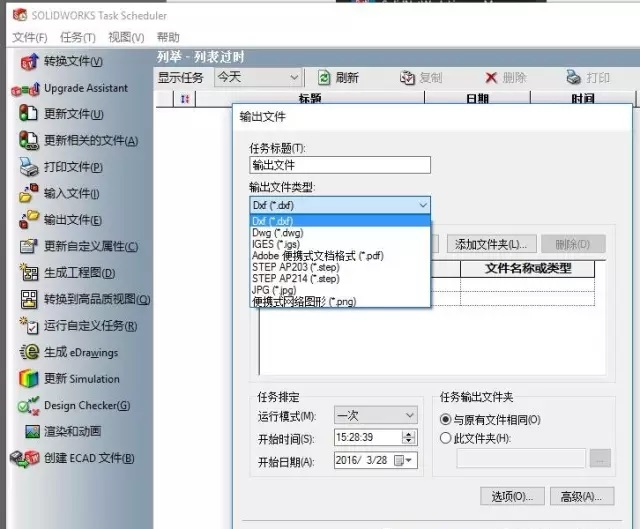640x529 pixels.
Task: Choose JPG (*.jpg) format option
Action: (340, 290)
